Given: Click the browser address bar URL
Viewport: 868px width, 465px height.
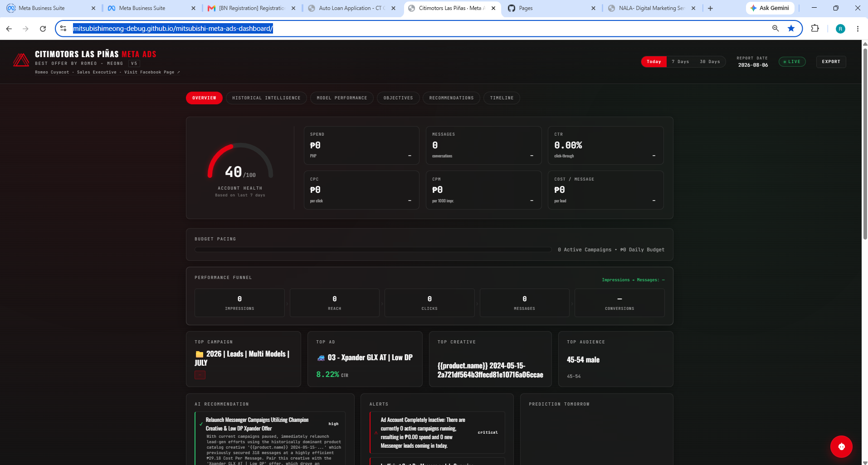Looking at the screenshot, I should [x=173, y=29].
